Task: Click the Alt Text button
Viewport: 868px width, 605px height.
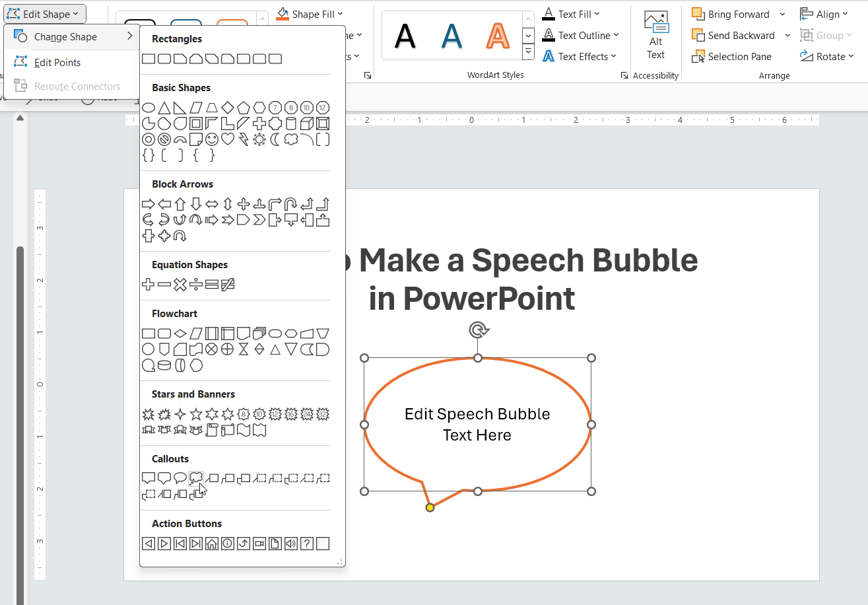Action: pyautogui.click(x=655, y=36)
